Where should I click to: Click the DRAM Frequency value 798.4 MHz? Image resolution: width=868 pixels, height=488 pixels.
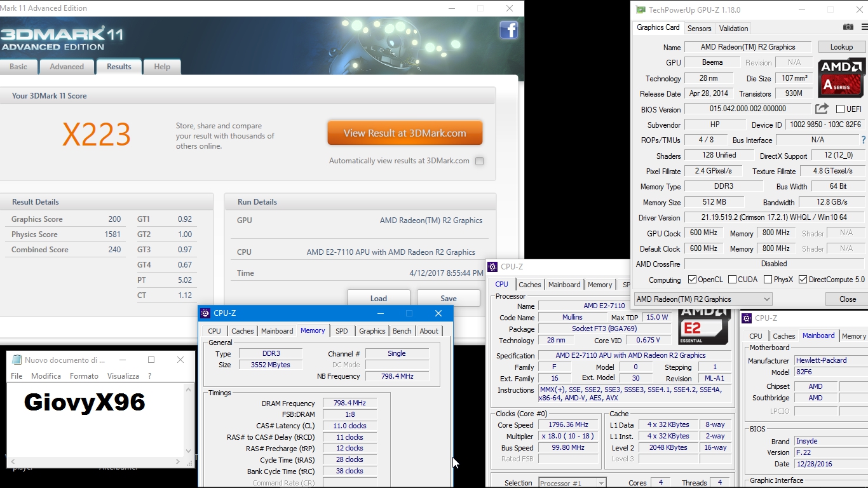tap(349, 403)
